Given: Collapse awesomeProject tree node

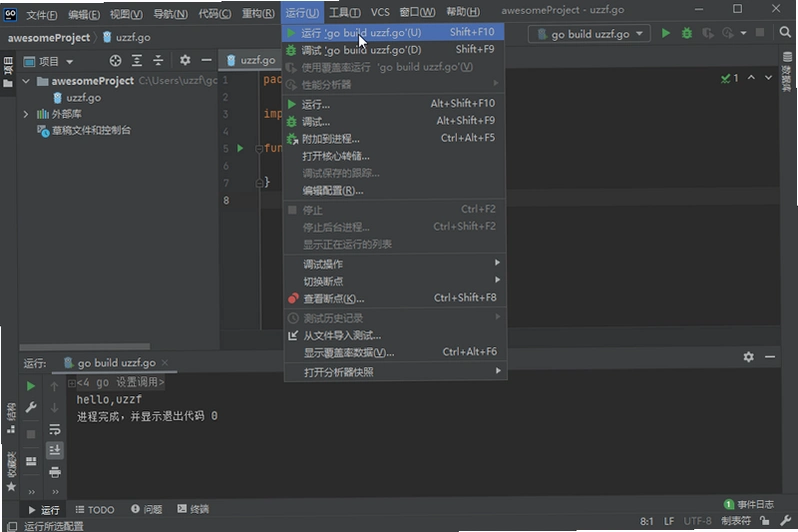Looking at the screenshot, I should point(25,81).
